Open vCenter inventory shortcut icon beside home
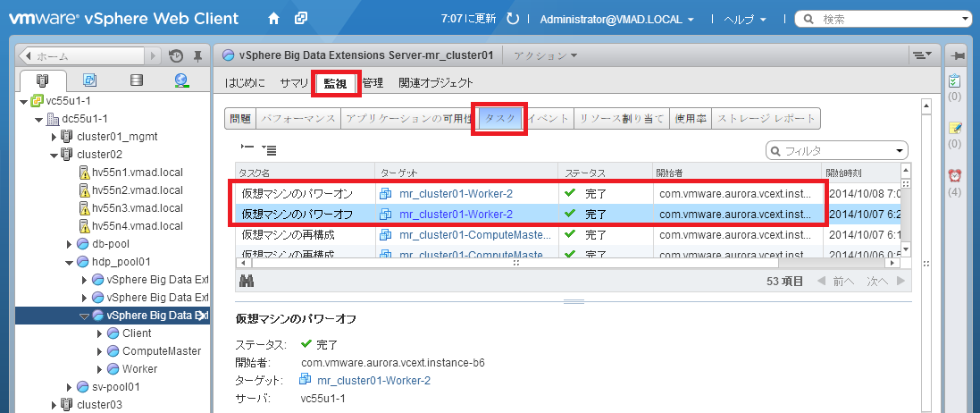The image size is (980, 413). click(301, 19)
